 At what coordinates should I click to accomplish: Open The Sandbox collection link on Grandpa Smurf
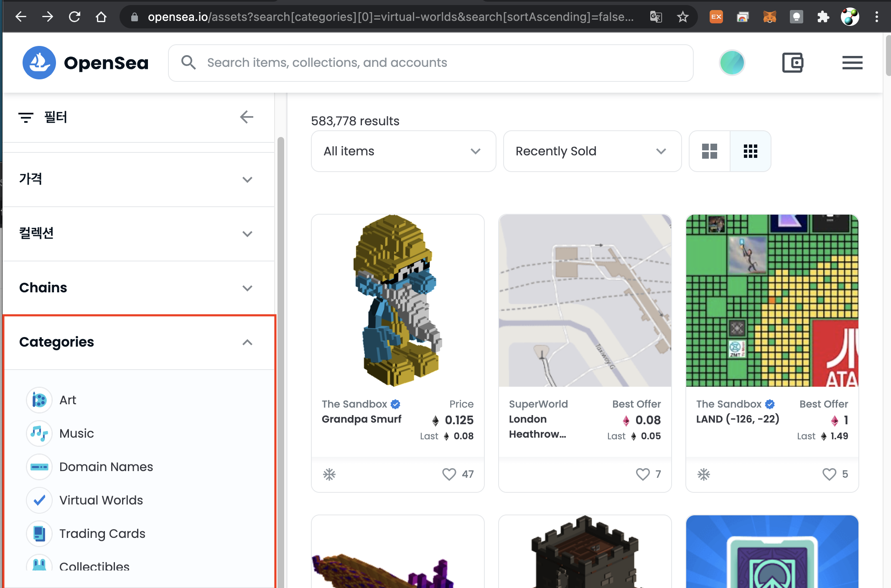coord(354,404)
